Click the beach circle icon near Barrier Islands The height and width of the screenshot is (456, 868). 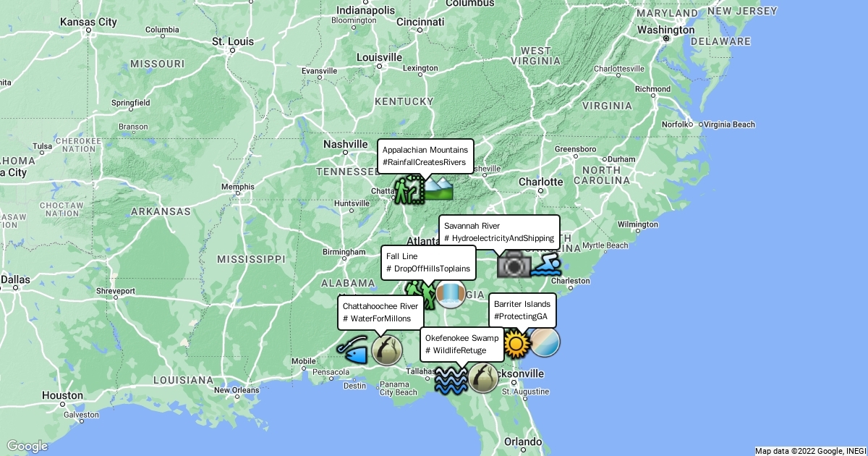click(x=545, y=342)
